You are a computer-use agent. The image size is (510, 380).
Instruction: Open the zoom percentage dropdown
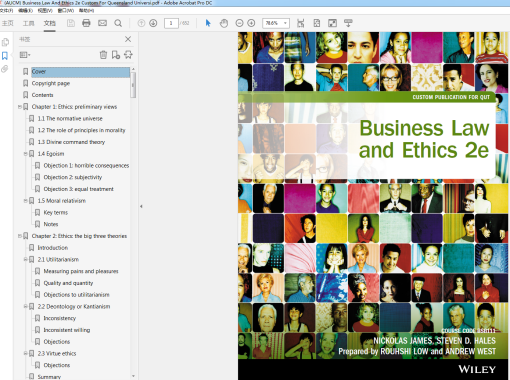point(285,23)
